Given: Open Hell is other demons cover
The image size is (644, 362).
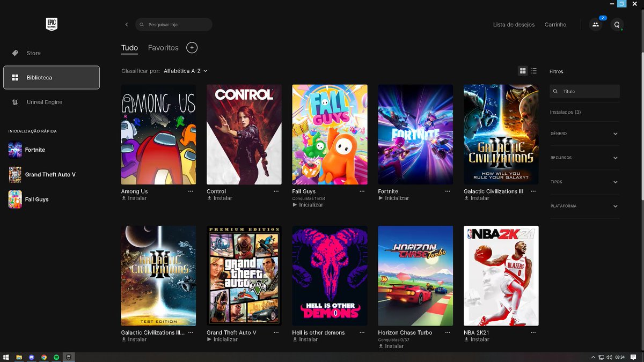Looking at the screenshot, I should coord(330,276).
